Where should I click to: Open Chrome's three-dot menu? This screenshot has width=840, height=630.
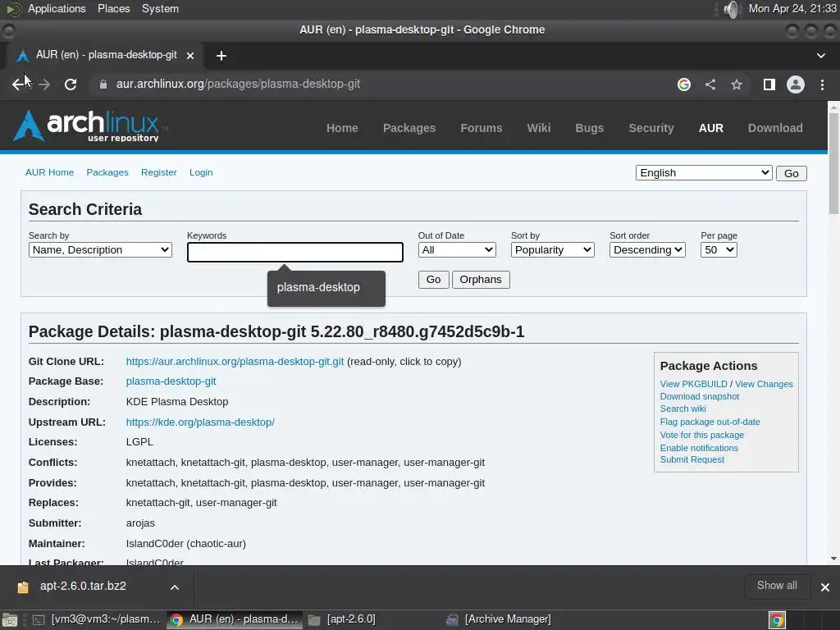click(x=822, y=84)
